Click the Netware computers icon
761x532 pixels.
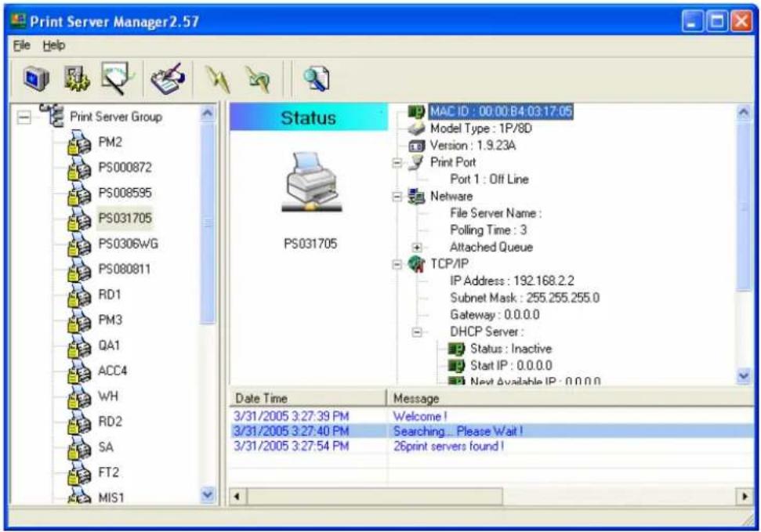coord(416,196)
